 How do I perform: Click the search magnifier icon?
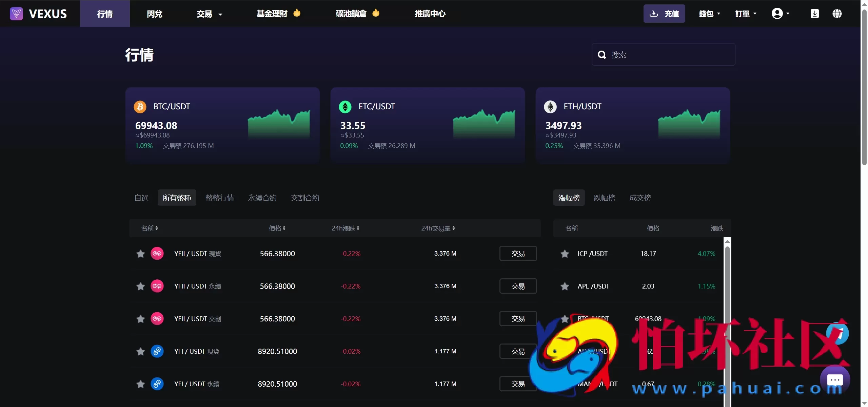601,54
